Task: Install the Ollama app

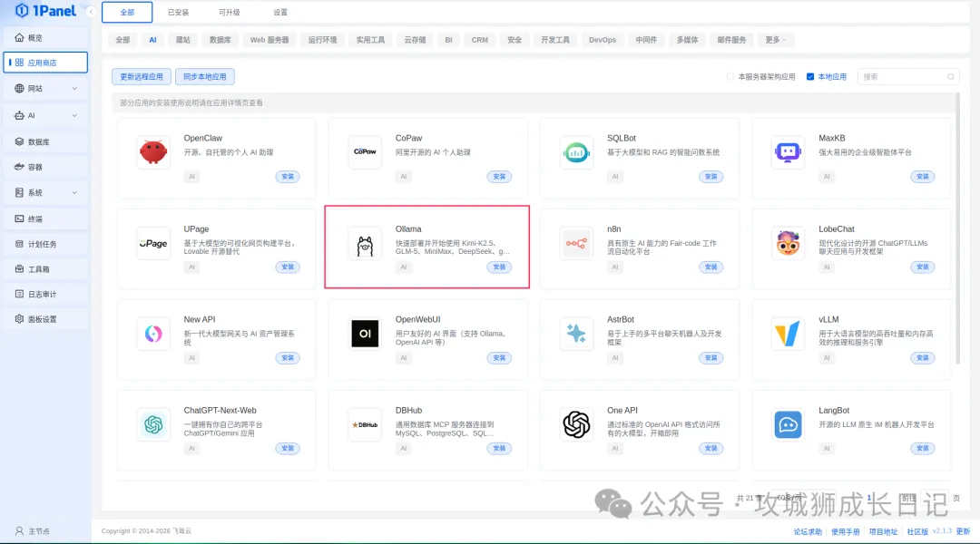Action: click(x=499, y=267)
